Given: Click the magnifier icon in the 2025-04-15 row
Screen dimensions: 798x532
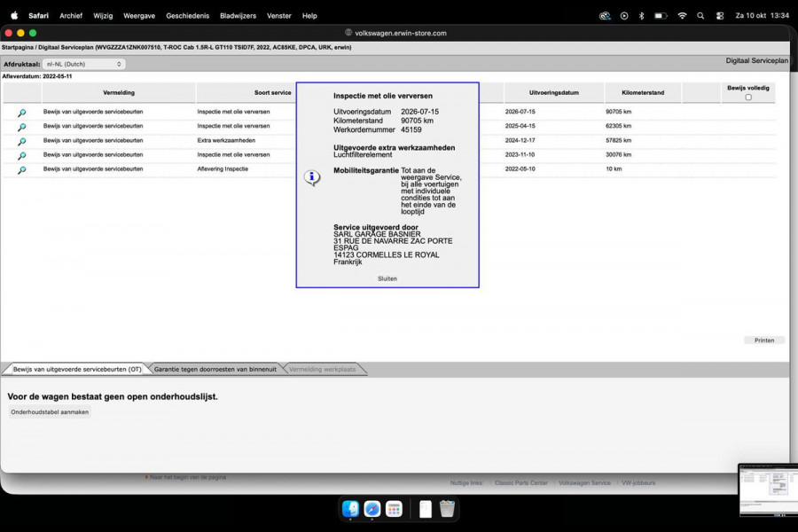Looking at the screenshot, I should [22, 127].
